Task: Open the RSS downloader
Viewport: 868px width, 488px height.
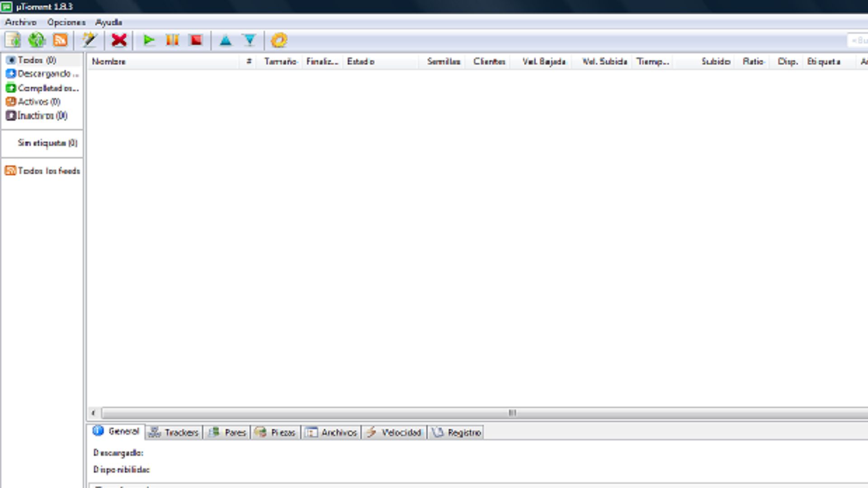Action: click(61, 40)
